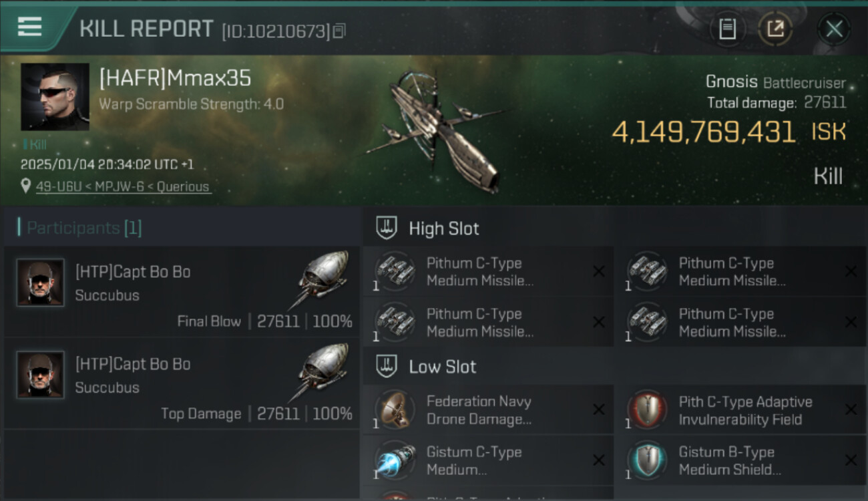This screenshot has width=868, height=501.
Task: Tap the X beside Pith C-Type Adaptive Invulnerability
Action: coord(851,410)
